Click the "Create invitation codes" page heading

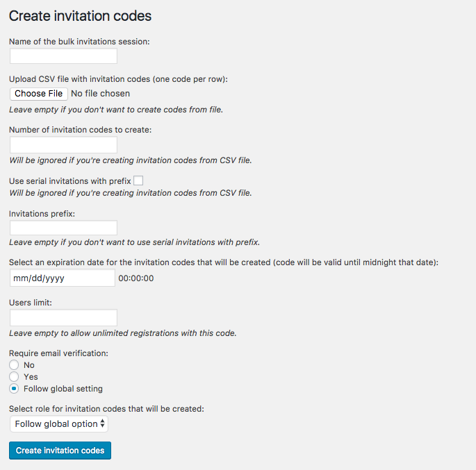click(80, 15)
